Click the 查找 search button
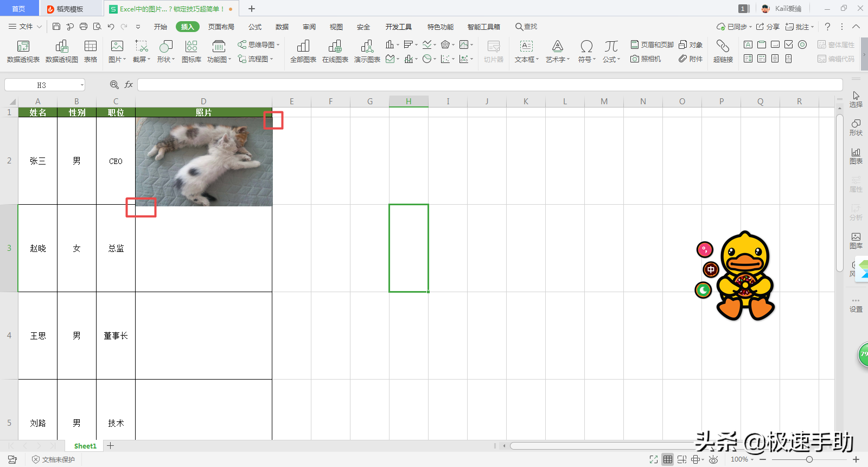868x467 pixels. click(x=526, y=27)
